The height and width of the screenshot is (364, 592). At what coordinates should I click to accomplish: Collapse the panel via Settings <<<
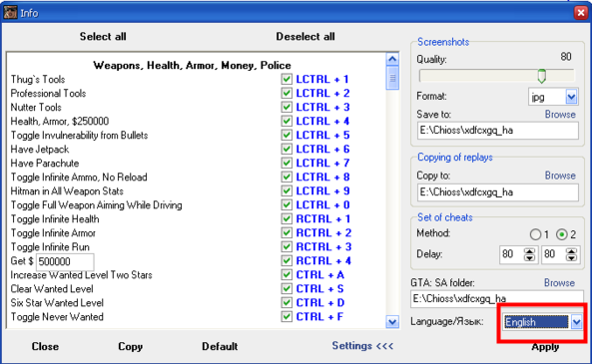pos(362,346)
